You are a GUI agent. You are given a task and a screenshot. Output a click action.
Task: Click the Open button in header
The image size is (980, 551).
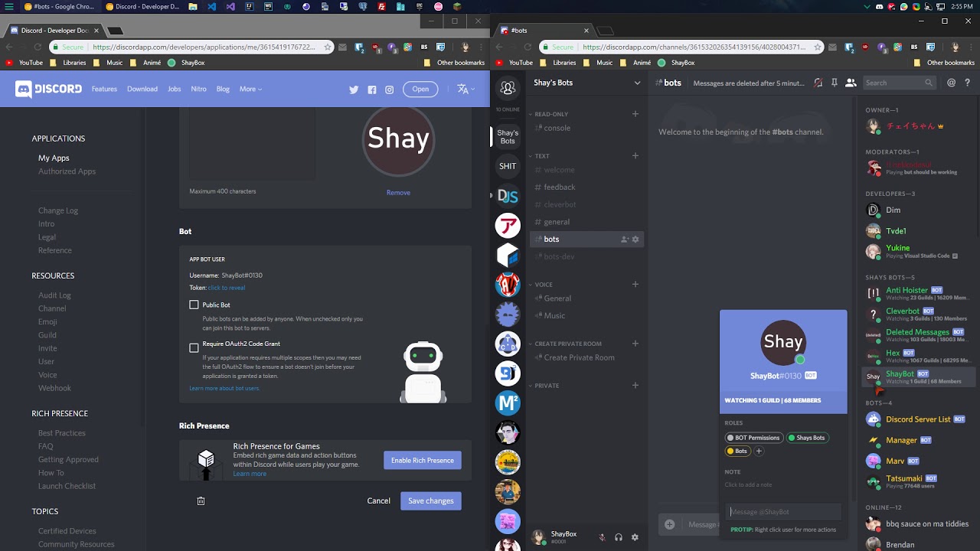pyautogui.click(x=420, y=89)
